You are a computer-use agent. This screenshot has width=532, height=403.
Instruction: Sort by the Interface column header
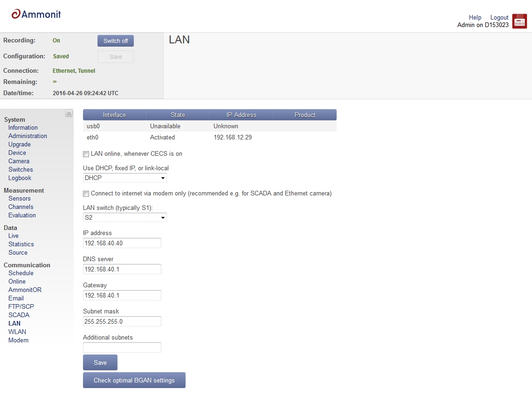click(x=114, y=115)
